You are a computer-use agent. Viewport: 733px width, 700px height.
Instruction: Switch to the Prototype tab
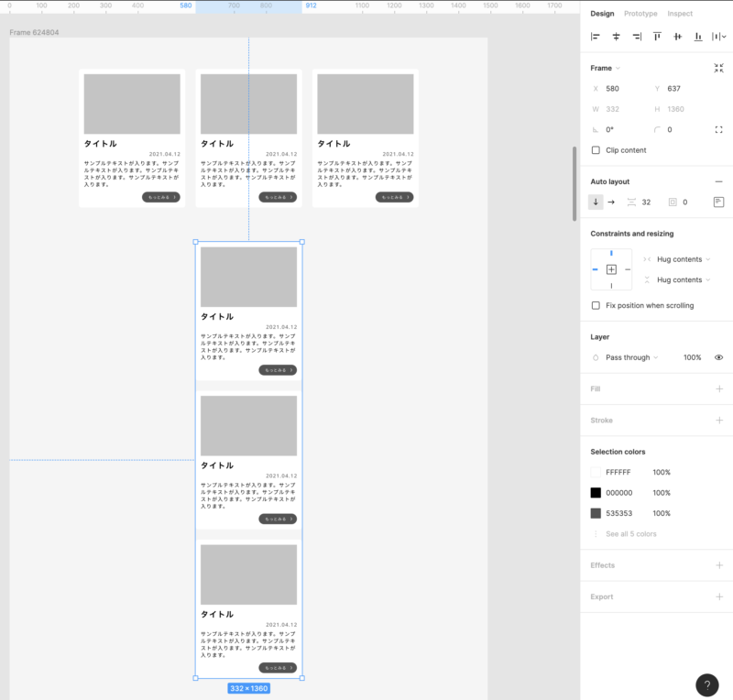click(640, 14)
